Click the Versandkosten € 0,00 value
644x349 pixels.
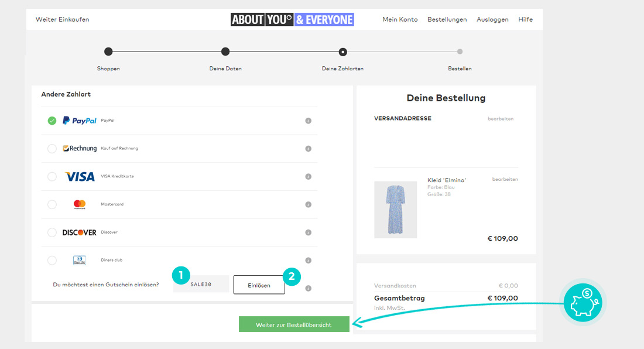(x=508, y=285)
